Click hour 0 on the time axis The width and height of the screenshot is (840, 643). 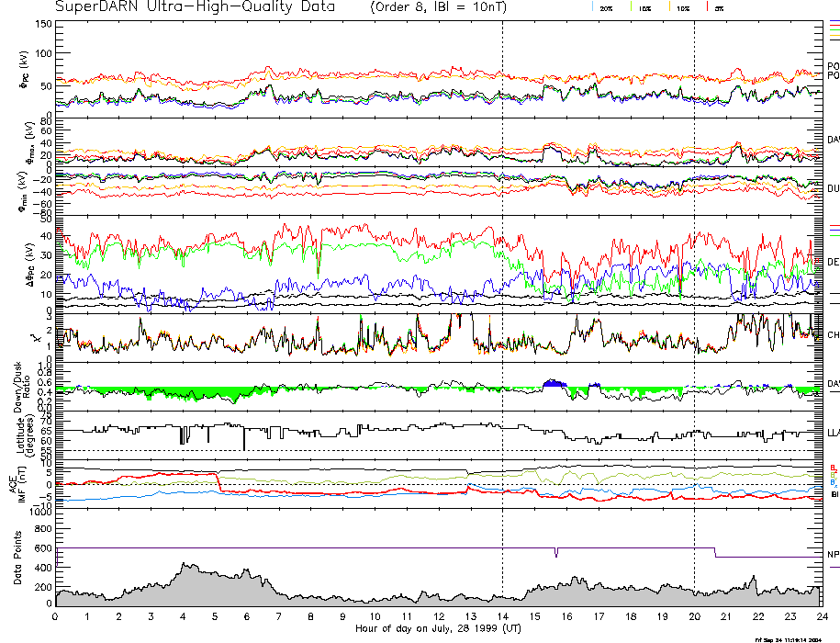coord(56,617)
